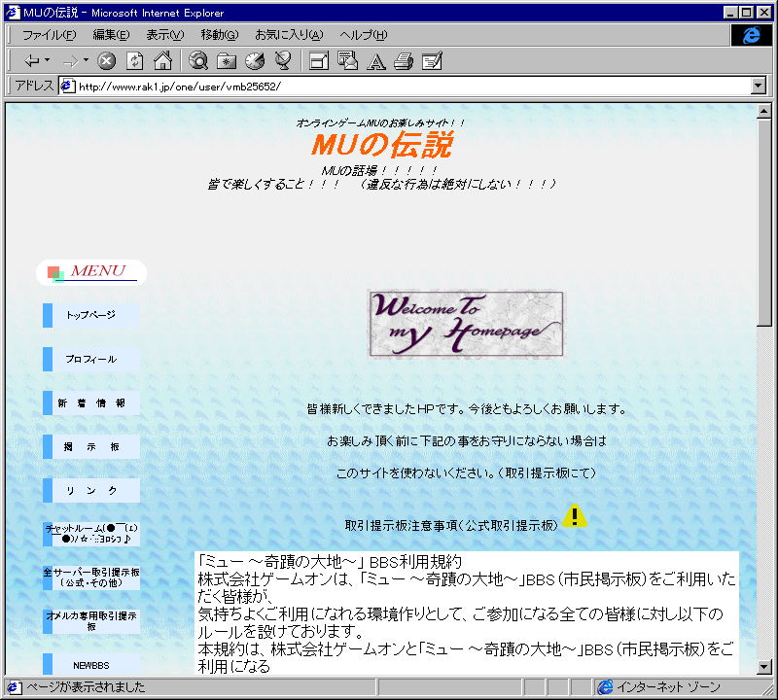Expand the address bar dropdown list

click(758, 86)
